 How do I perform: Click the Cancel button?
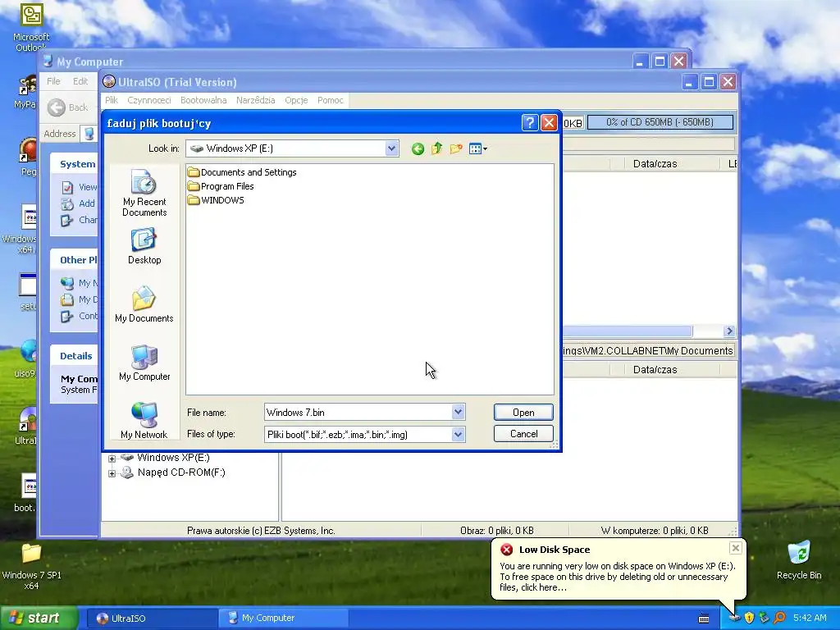(523, 433)
